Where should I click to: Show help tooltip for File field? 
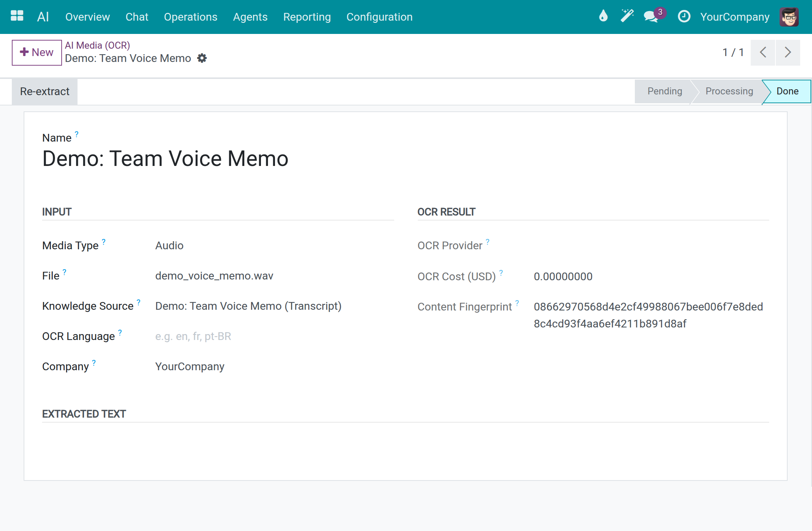pyautogui.click(x=64, y=272)
